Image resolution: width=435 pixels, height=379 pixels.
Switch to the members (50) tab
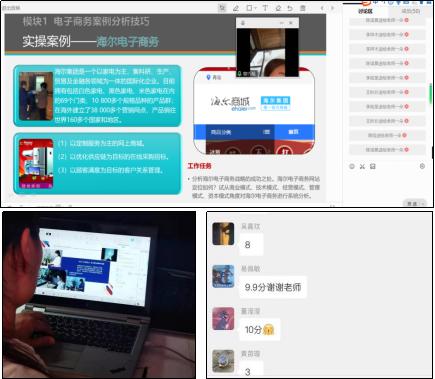[411, 11]
